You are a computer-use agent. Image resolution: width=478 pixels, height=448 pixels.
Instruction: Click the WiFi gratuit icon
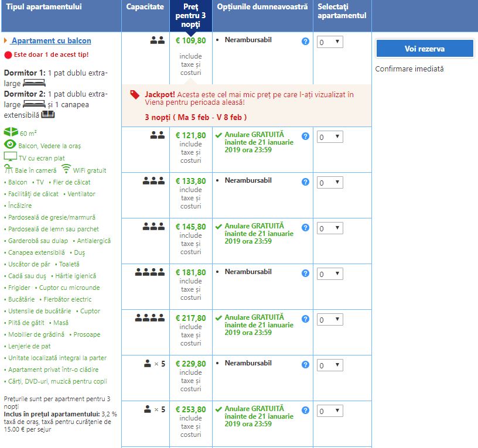(x=66, y=169)
